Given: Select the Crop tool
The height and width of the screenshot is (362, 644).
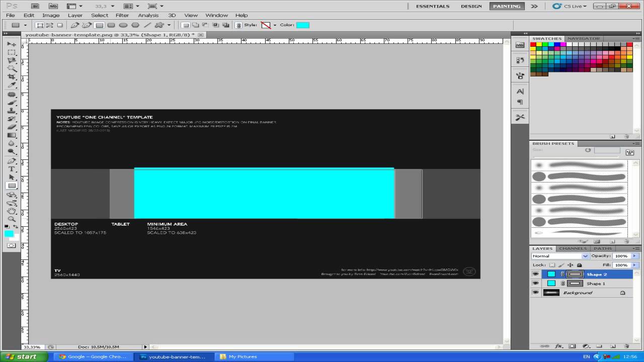Looking at the screenshot, I should 11,77.
